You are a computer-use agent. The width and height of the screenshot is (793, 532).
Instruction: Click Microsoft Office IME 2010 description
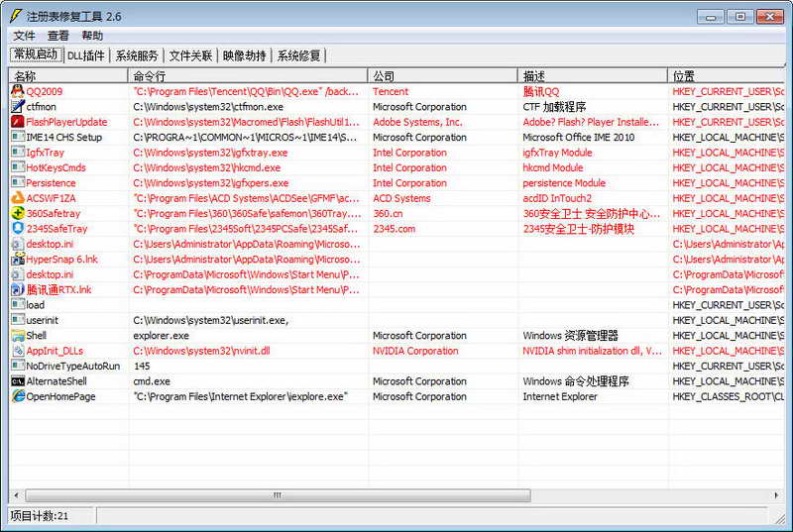pos(579,137)
